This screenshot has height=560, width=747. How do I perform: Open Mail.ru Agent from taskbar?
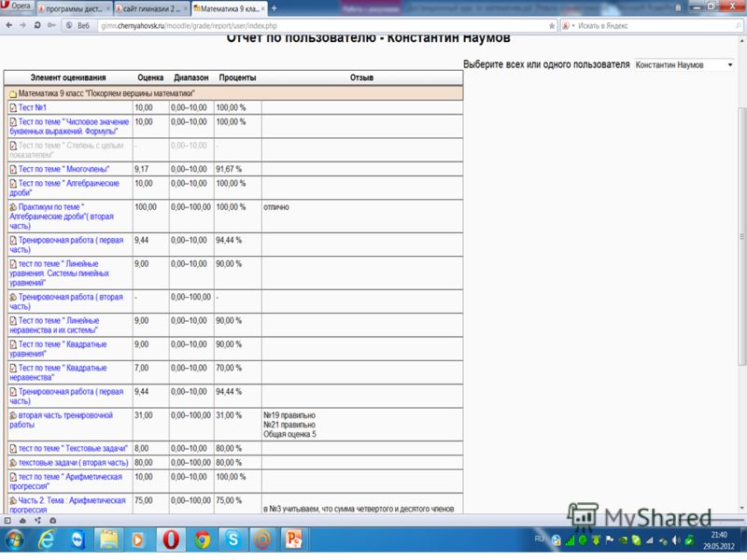[262, 540]
